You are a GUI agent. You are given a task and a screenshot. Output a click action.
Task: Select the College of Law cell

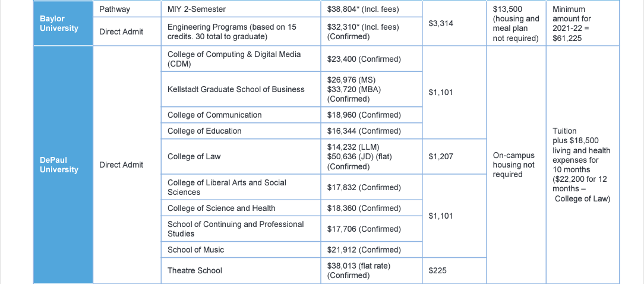pyautogui.click(x=241, y=157)
